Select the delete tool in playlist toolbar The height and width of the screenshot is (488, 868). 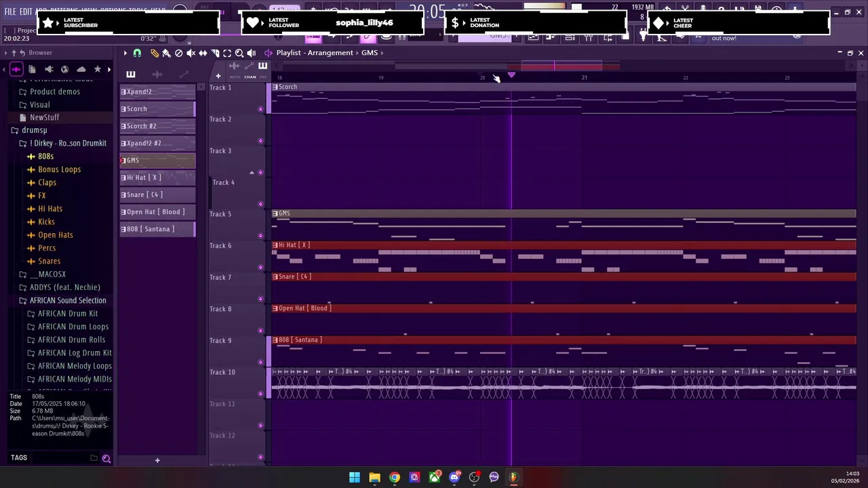tap(178, 53)
